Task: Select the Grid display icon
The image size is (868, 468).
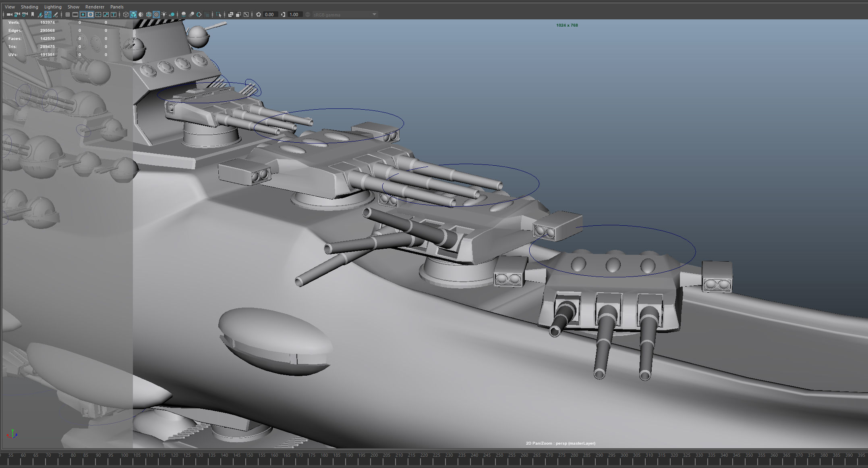Action: click(67, 15)
